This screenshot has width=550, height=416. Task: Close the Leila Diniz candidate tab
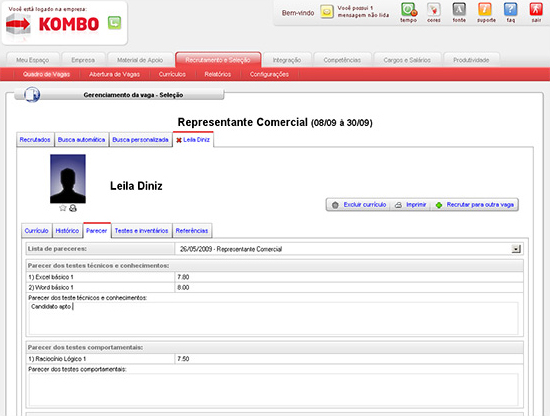(x=179, y=140)
